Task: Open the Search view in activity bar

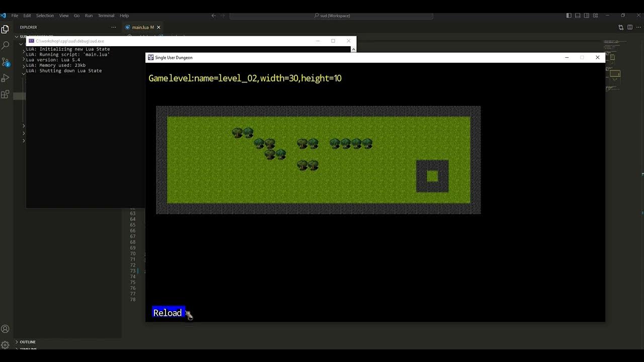Action: (5, 45)
